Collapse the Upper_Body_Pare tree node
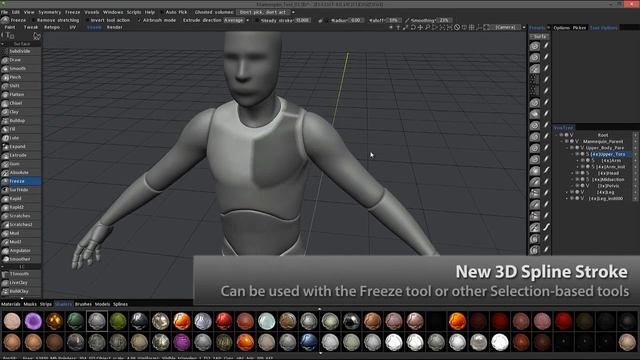This screenshot has width=640, height=360. (567, 148)
